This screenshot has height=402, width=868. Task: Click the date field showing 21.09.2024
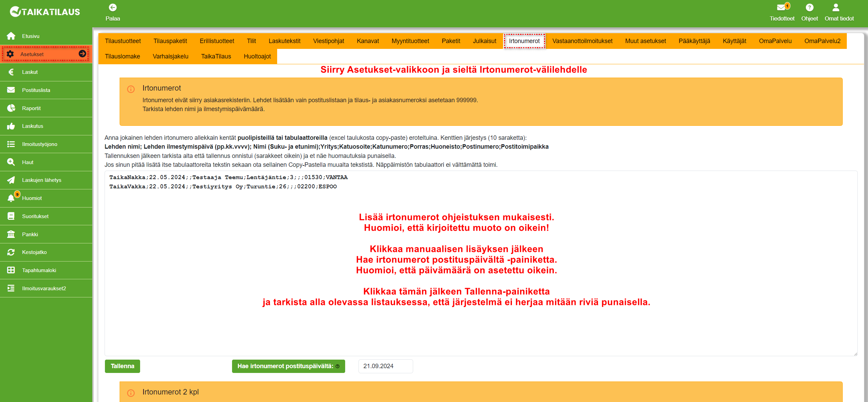point(385,366)
